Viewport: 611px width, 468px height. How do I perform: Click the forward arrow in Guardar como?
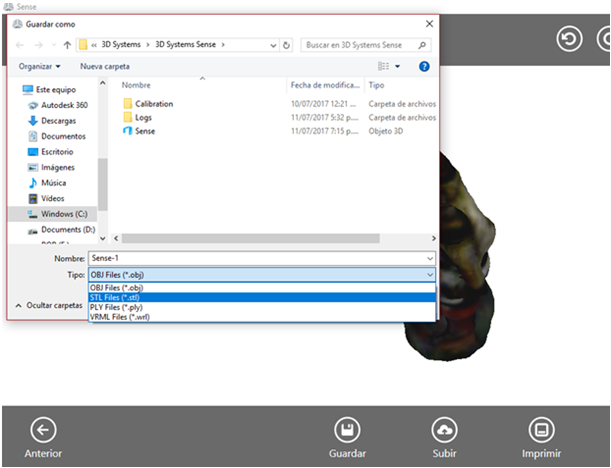pos(39,45)
